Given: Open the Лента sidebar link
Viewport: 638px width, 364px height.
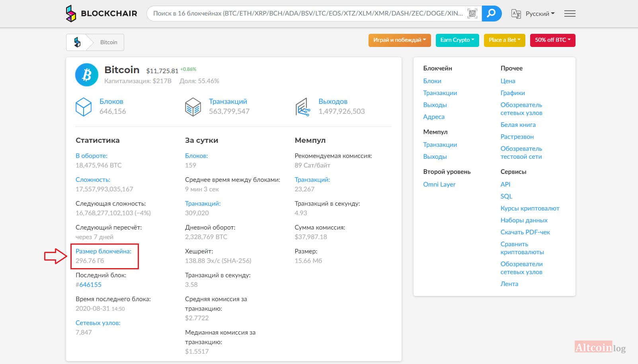Looking at the screenshot, I should point(509,284).
